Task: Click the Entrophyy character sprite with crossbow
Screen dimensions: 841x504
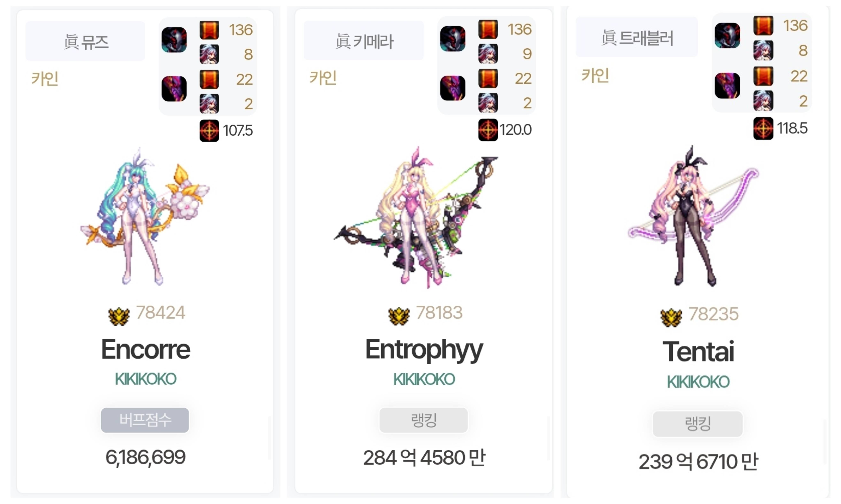Action: (x=415, y=217)
